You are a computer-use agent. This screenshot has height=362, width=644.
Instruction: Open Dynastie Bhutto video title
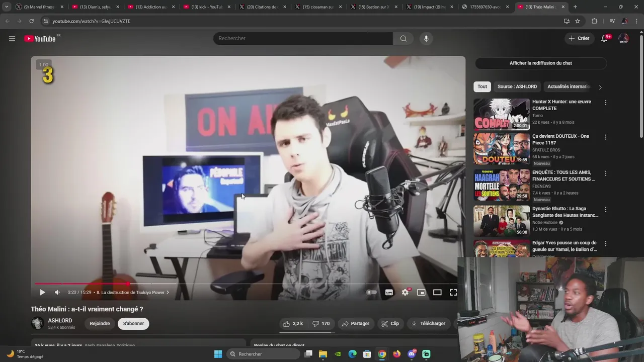566,212
